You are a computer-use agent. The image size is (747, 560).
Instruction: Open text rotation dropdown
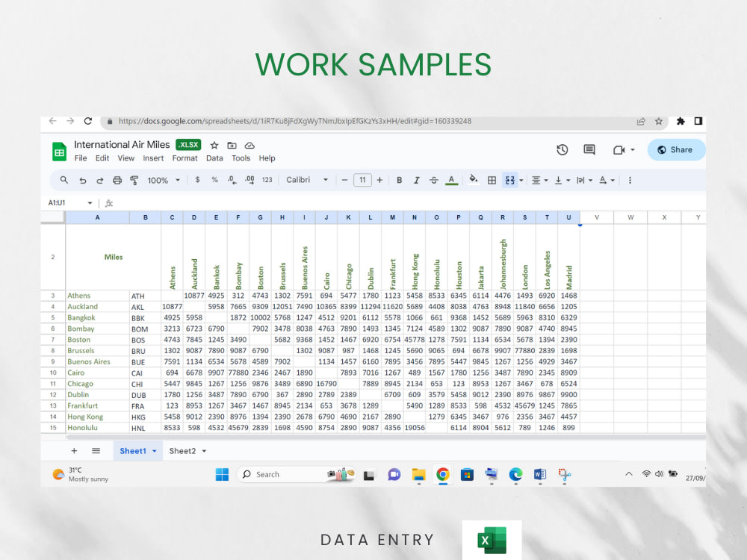[607, 180]
